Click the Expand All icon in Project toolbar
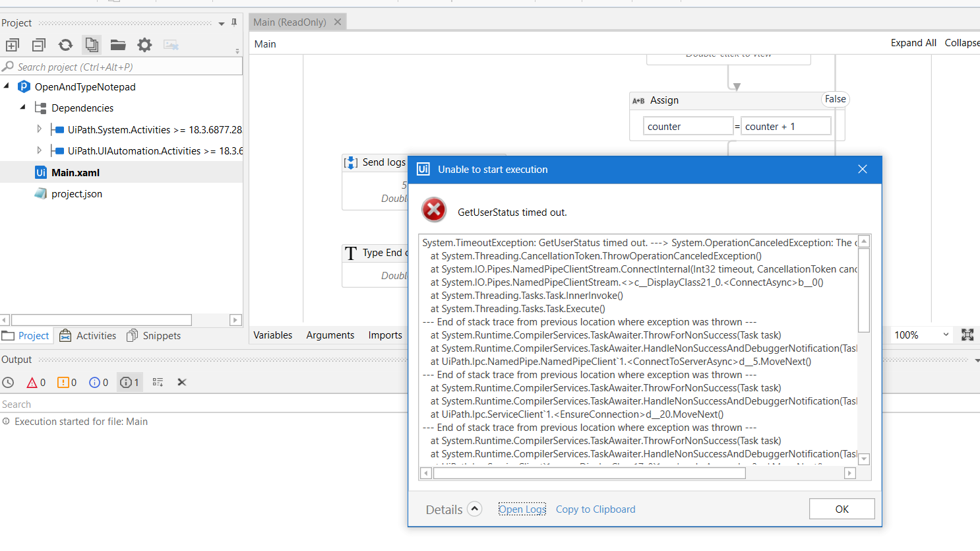The image size is (980, 551). [x=12, y=45]
